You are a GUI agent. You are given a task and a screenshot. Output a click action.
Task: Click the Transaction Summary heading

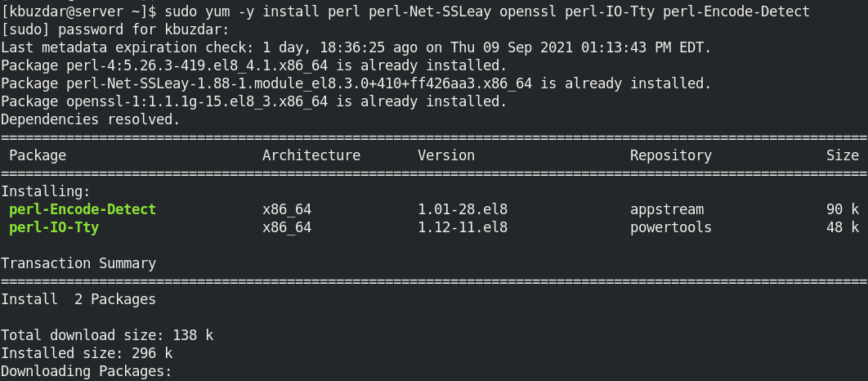(x=78, y=263)
